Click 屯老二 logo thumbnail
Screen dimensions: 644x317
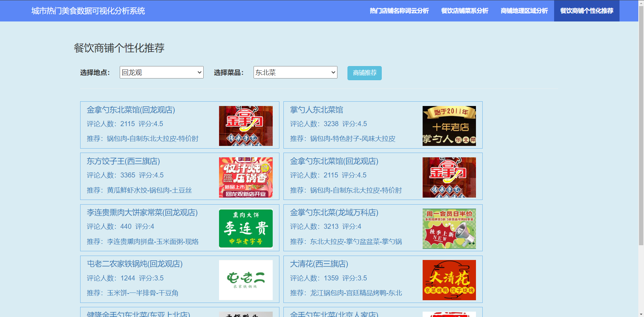pos(246,280)
